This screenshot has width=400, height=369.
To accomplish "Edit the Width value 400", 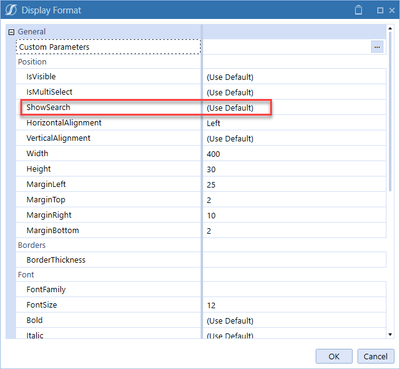I will (x=295, y=153).
